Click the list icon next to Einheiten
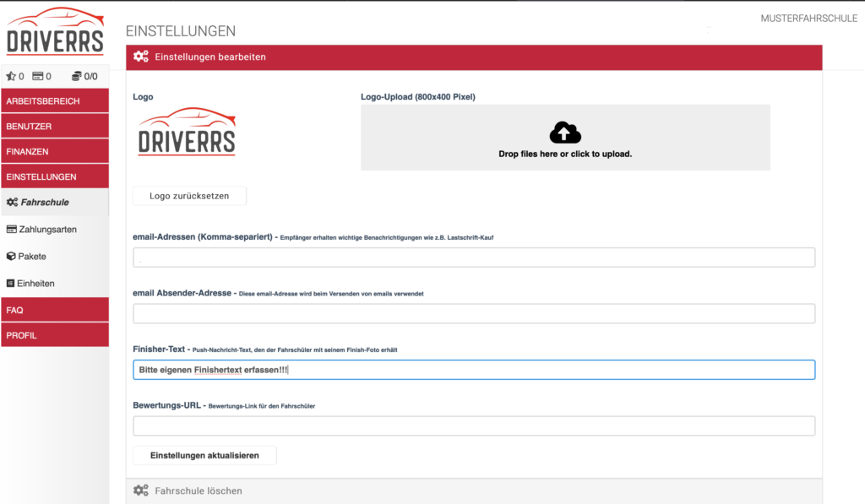 [x=10, y=284]
